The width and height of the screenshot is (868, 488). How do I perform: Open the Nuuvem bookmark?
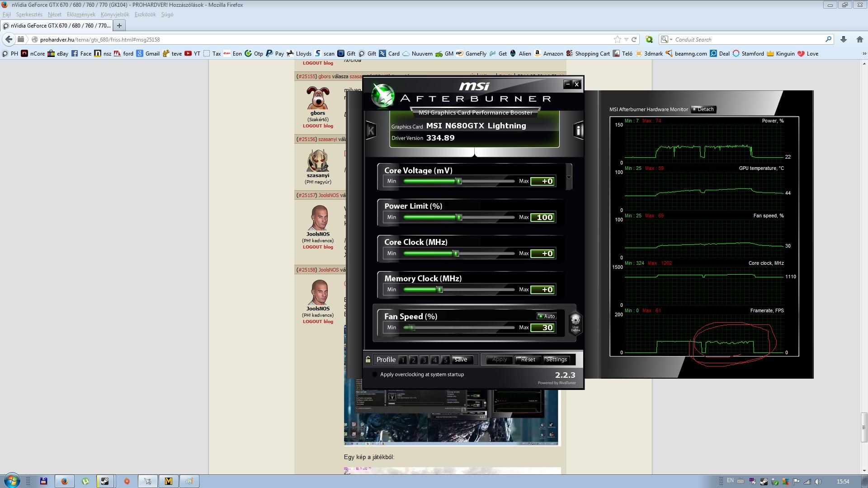417,53
